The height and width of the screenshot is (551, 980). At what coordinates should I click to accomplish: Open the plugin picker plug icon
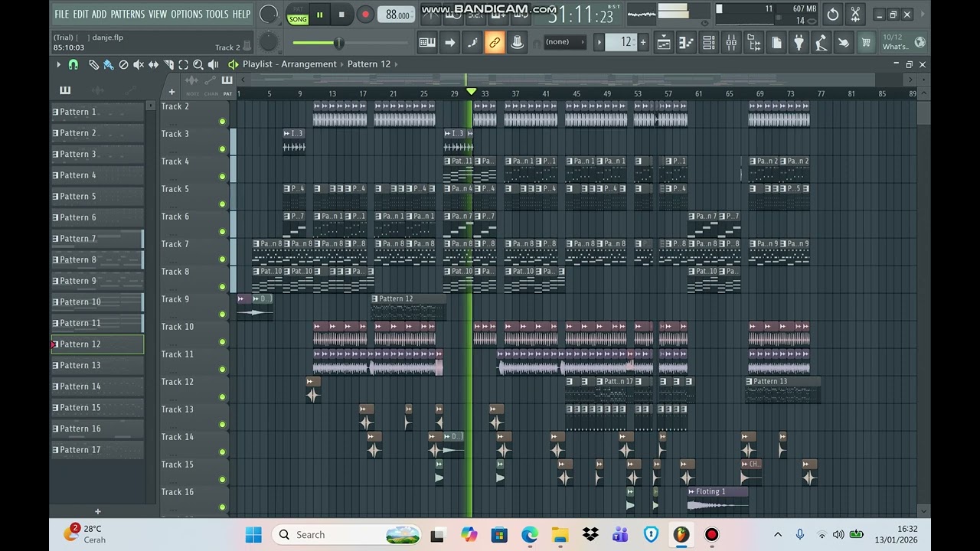(799, 43)
